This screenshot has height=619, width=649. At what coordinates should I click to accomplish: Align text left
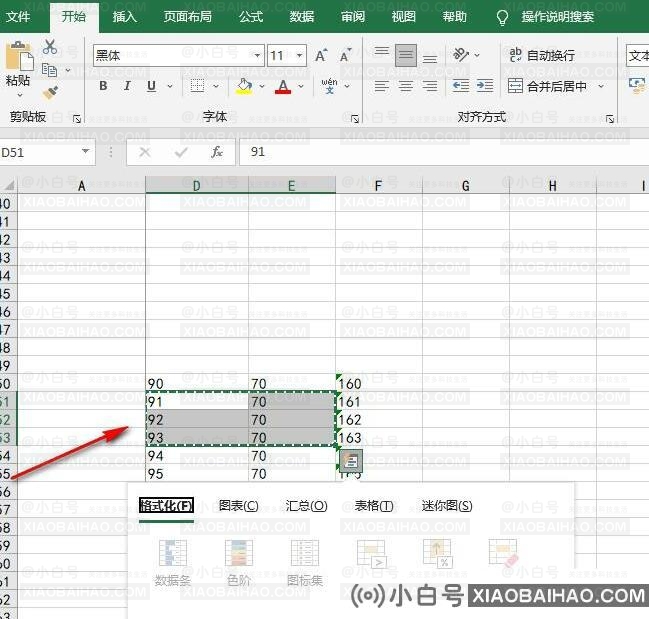(382, 86)
